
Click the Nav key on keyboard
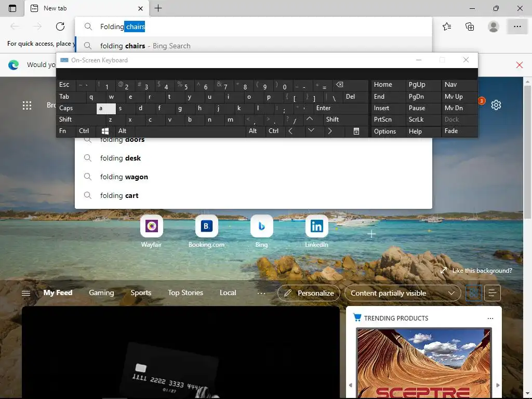coord(459,85)
